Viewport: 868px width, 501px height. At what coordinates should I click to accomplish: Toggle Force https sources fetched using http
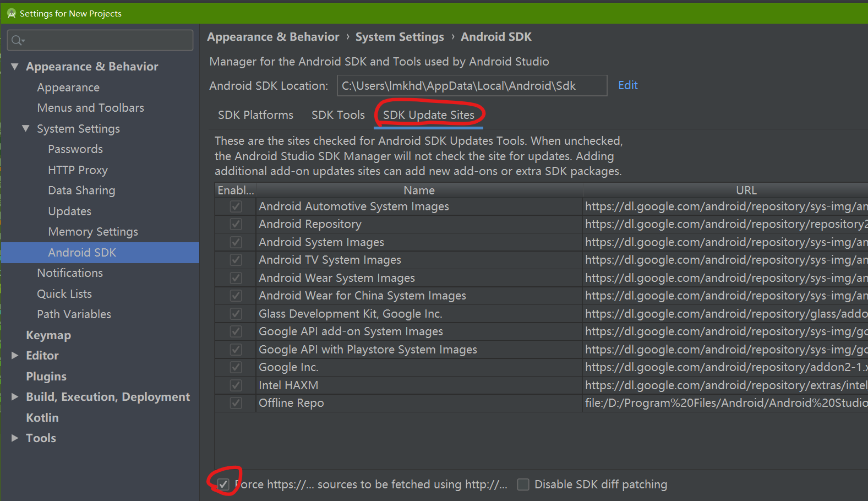point(223,484)
